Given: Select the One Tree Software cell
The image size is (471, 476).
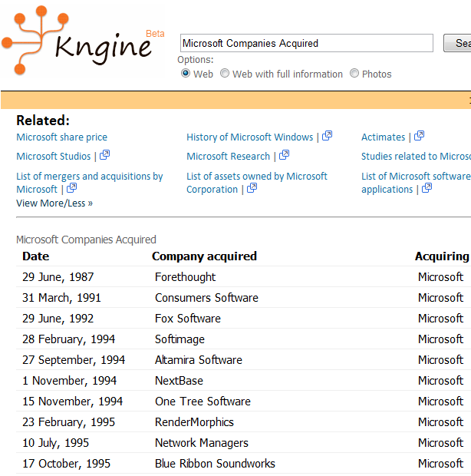Looking at the screenshot, I should tap(203, 402).
